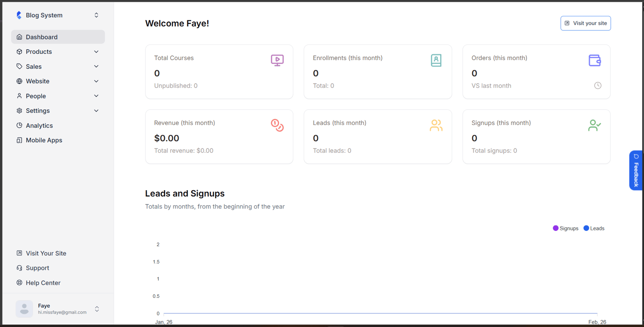
Task: Open the Products menu item label
Action: tap(39, 51)
